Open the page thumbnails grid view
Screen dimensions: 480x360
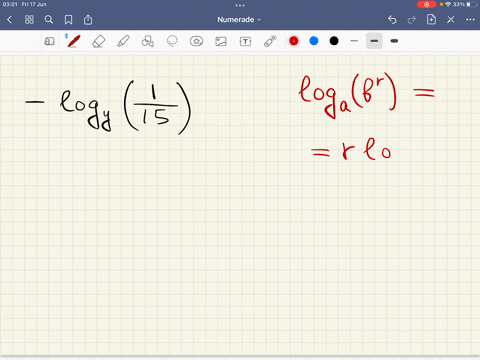pos(29,20)
